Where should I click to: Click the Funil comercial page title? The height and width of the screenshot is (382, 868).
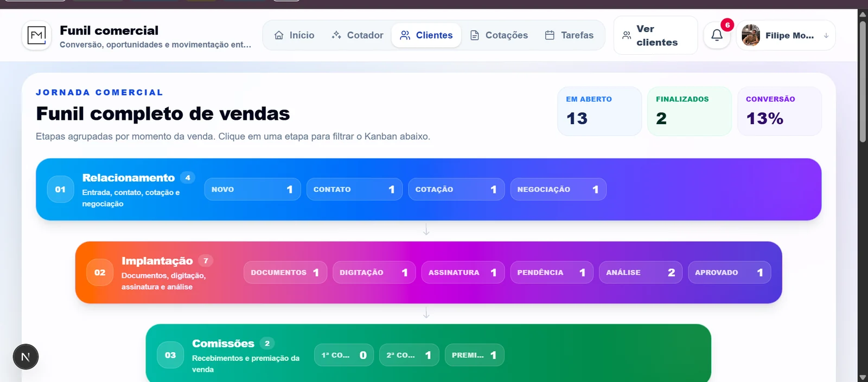pos(109,30)
